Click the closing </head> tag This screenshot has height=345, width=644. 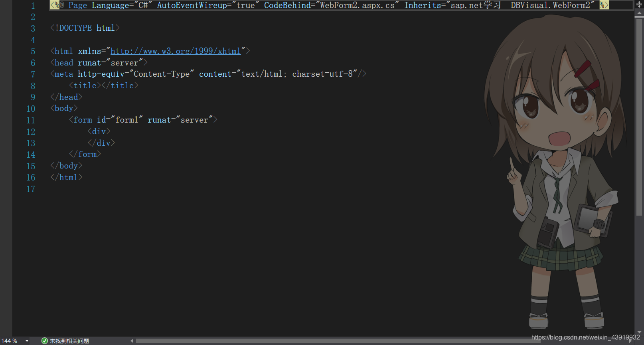click(66, 97)
